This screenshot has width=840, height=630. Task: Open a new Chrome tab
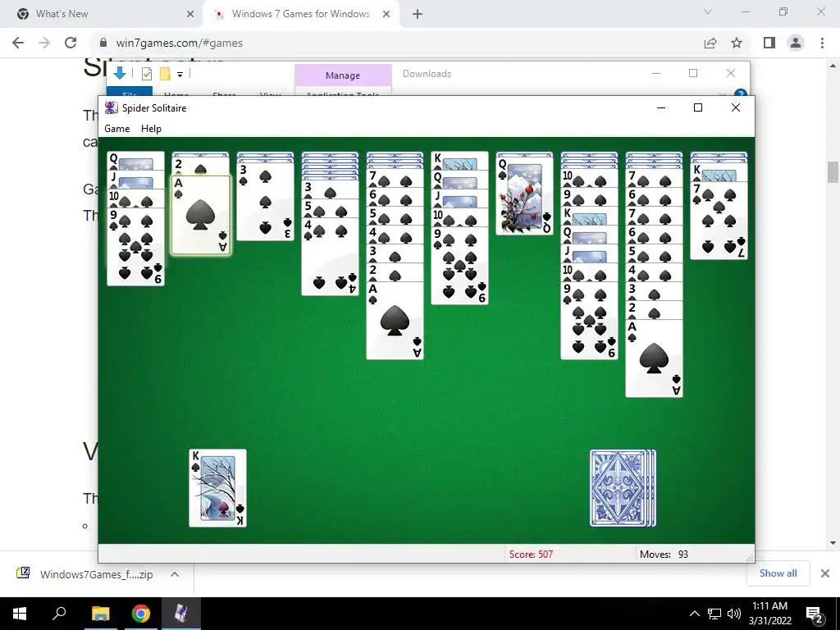tap(418, 14)
